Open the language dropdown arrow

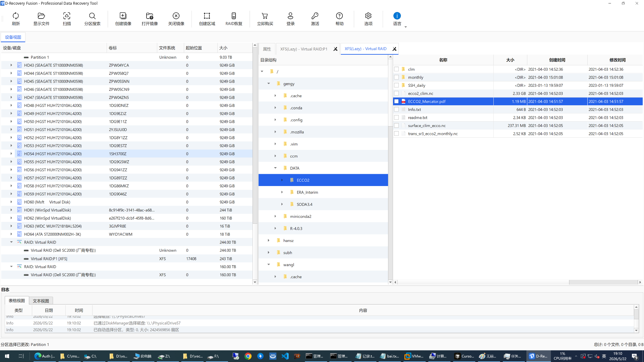pyautogui.click(x=406, y=27)
